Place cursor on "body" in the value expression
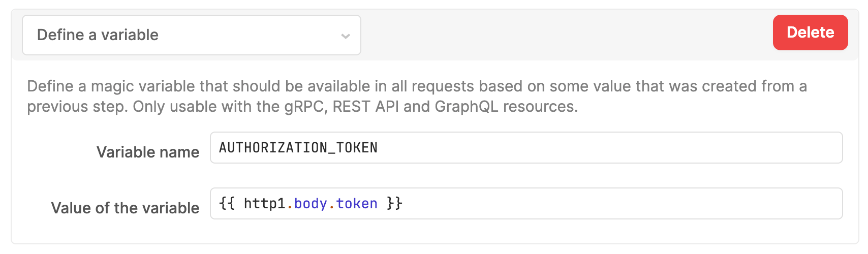This screenshot has width=868, height=254. pos(311,204)
